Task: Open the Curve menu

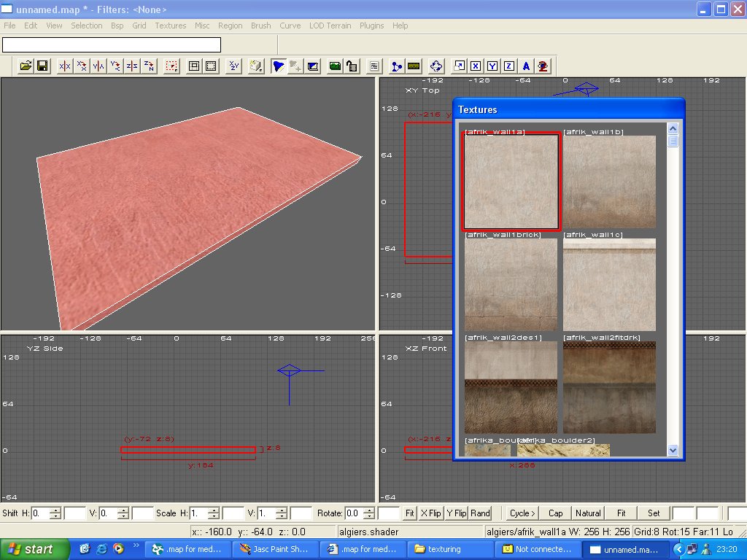Action: (290, 26)
